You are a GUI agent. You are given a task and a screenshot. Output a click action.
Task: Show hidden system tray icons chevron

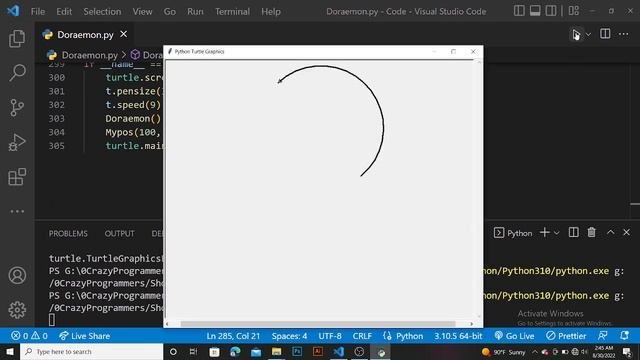coord(535,351)
